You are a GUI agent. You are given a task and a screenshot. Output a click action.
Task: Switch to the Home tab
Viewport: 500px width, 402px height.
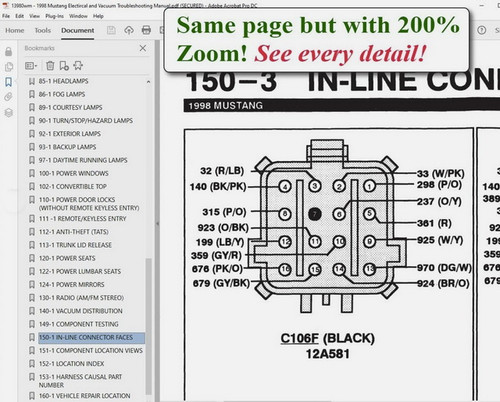pos(15,30)
